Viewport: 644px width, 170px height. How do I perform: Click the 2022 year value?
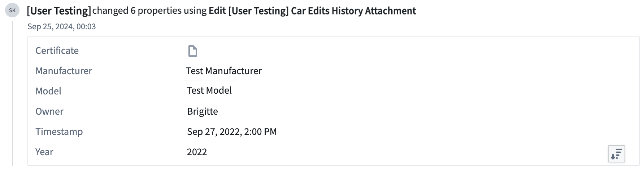click(197, 152)
